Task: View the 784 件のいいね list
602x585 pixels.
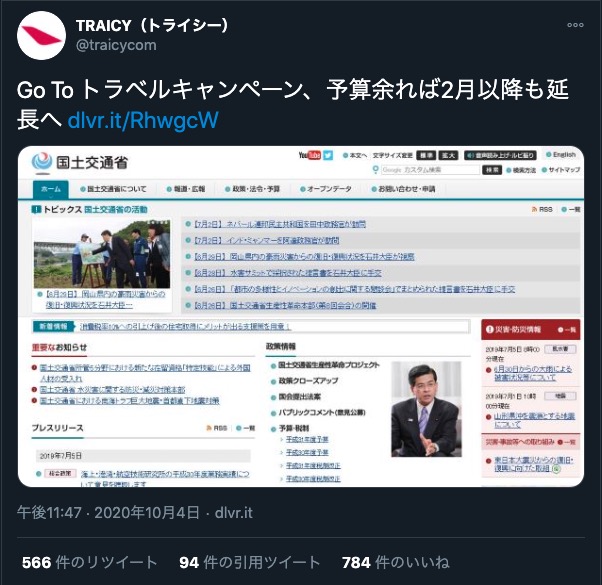Action: click(x=395, y=562)
